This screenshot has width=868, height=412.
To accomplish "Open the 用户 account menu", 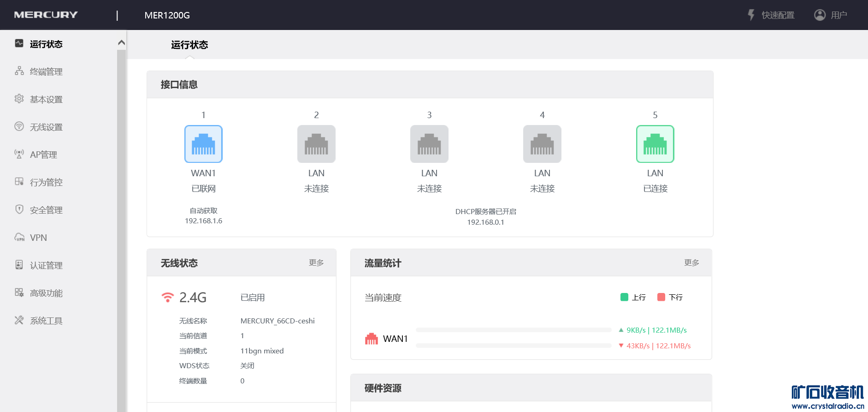I will click(x=839, y=15).
